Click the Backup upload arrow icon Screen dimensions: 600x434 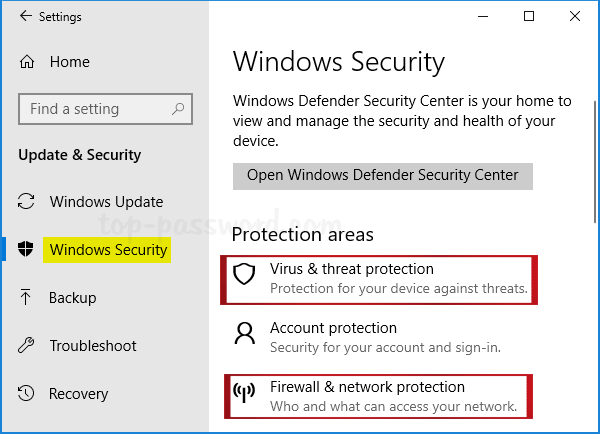pyautogui.click(x=26, y=297)
